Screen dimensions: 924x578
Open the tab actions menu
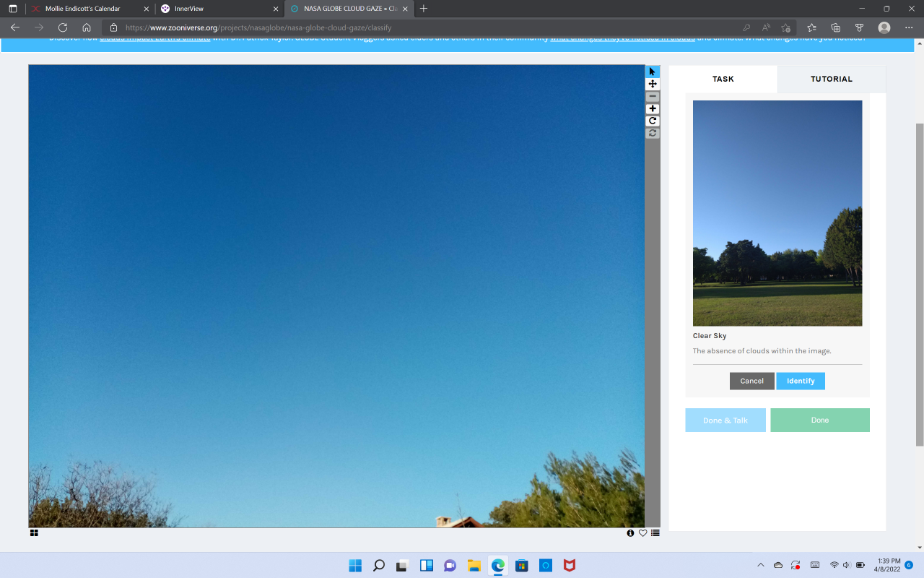click(13, 9)
